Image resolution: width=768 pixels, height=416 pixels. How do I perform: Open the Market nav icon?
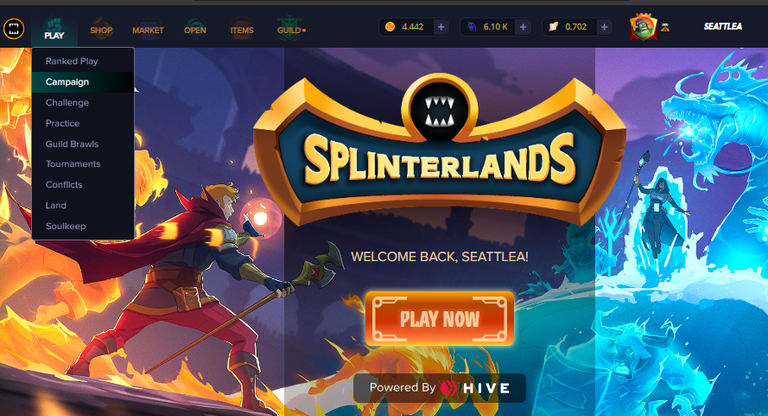[148, 28]
